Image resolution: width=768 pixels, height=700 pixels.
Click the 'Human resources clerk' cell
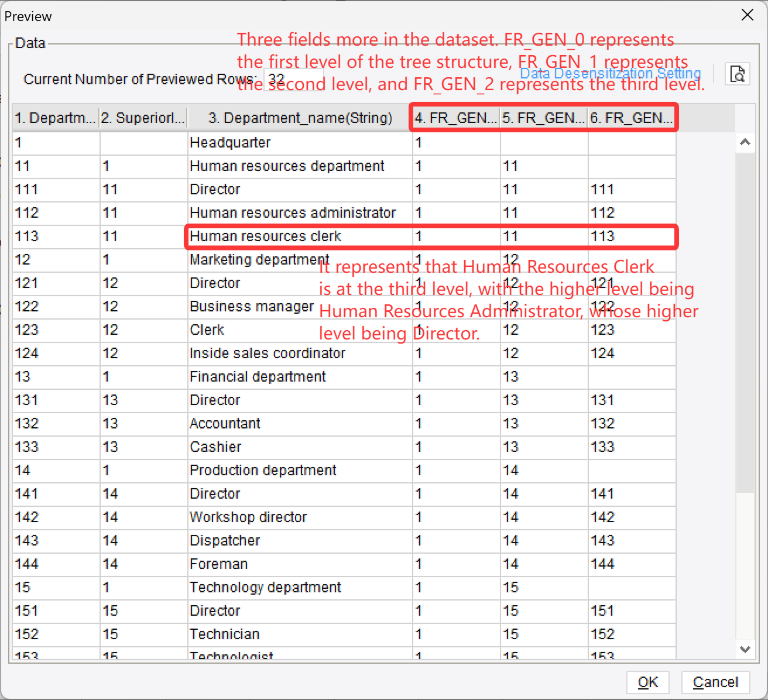click(300, 236)
